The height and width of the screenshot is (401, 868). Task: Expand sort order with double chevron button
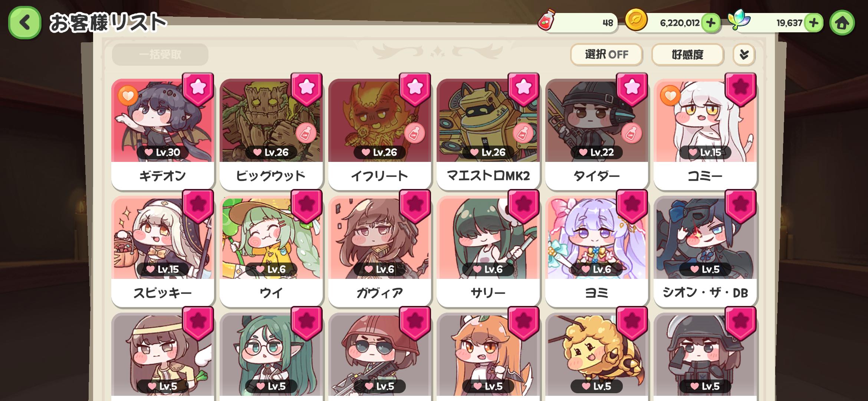tap(744, 55)
